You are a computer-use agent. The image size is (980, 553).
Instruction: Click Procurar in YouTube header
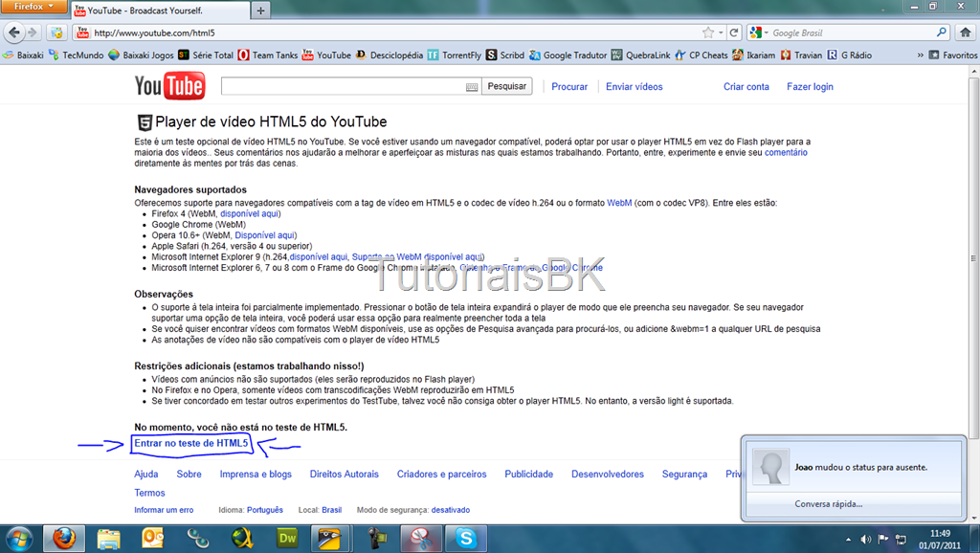click(569, 87)
